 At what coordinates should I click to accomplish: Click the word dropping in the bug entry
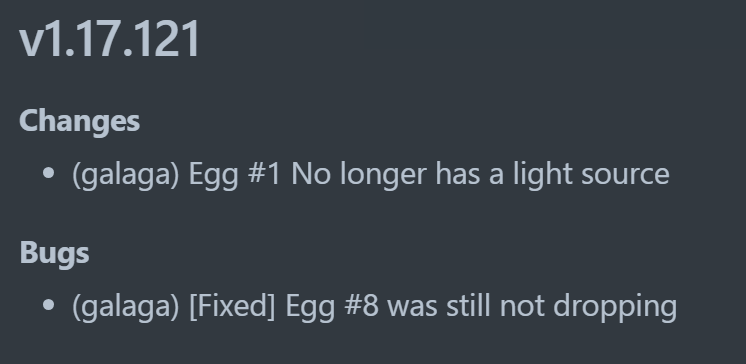click(615, 306)
